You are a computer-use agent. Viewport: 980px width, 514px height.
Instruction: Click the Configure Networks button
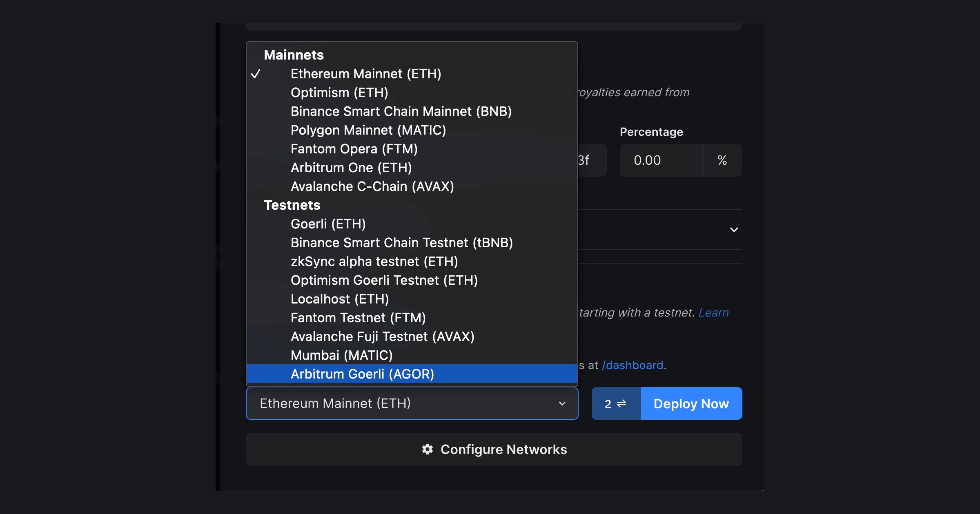[494, 449]
